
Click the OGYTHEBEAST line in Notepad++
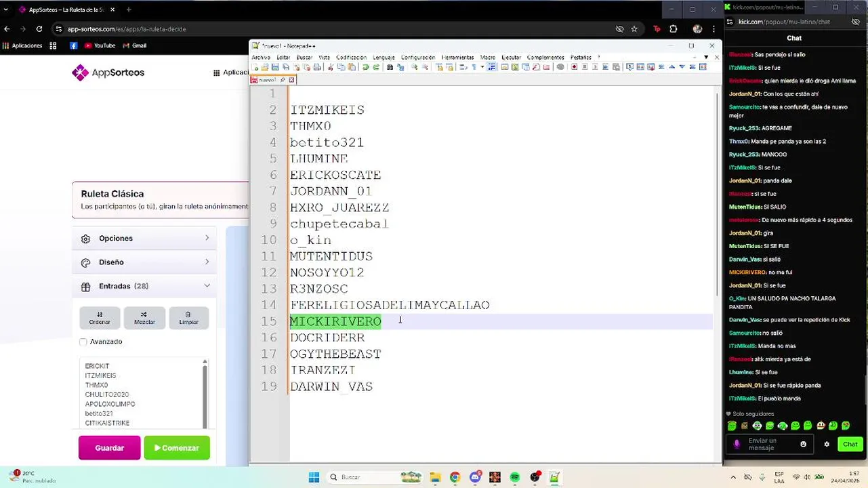coord(335,354)
